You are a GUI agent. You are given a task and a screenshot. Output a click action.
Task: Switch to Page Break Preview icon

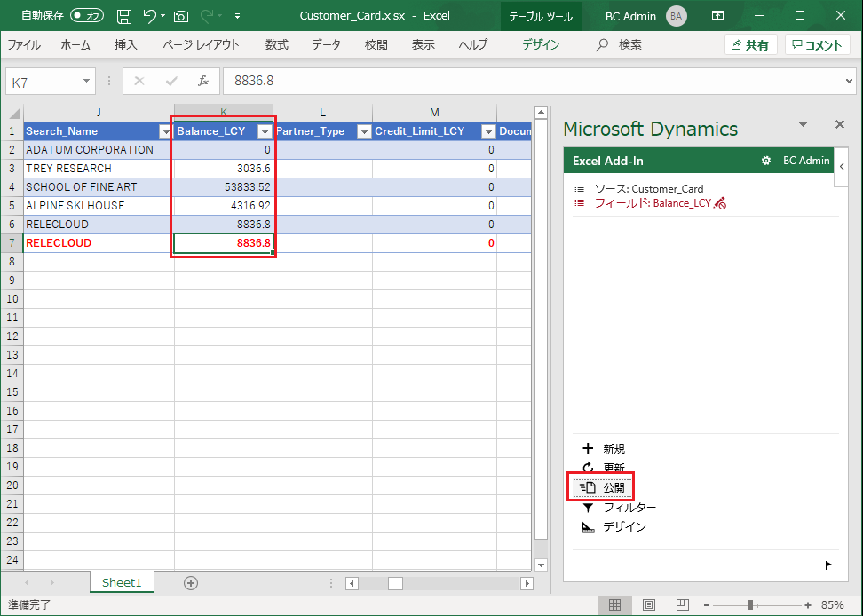tap(683, 605)
